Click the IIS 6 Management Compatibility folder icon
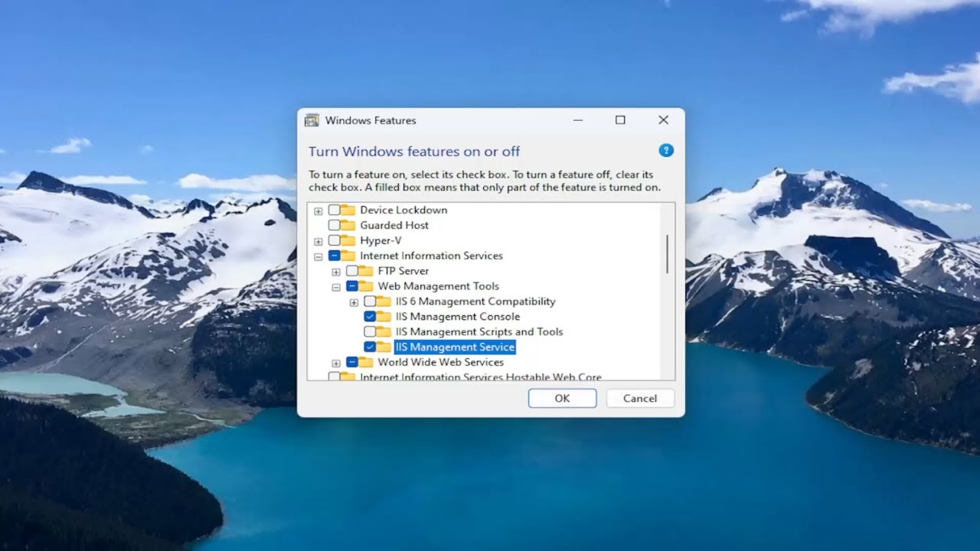Screen dimensions: 980x551 point(384,302)
